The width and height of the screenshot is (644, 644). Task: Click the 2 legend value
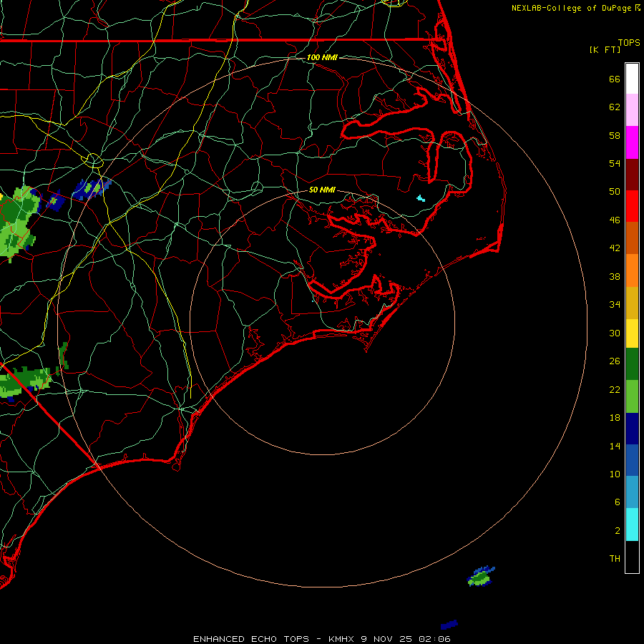coord(618,531)
